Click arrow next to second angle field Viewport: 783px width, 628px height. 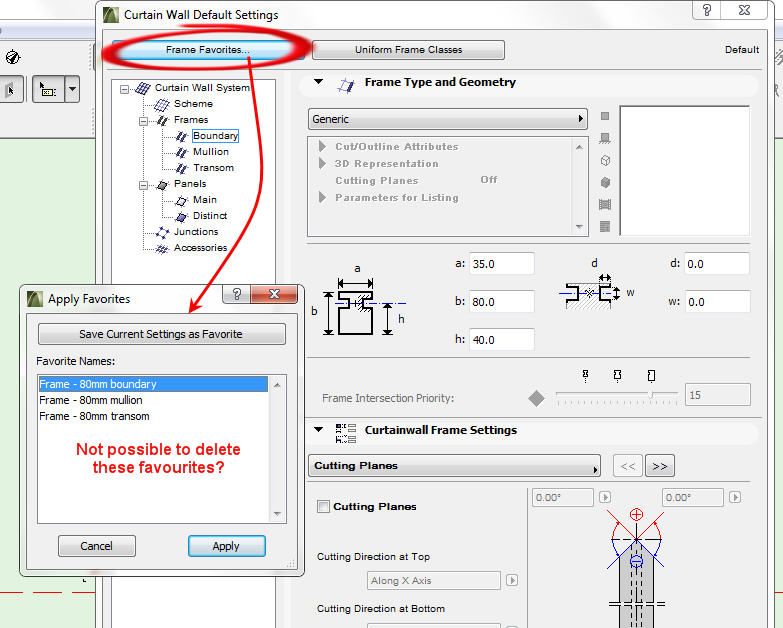[x=735, y=497]
